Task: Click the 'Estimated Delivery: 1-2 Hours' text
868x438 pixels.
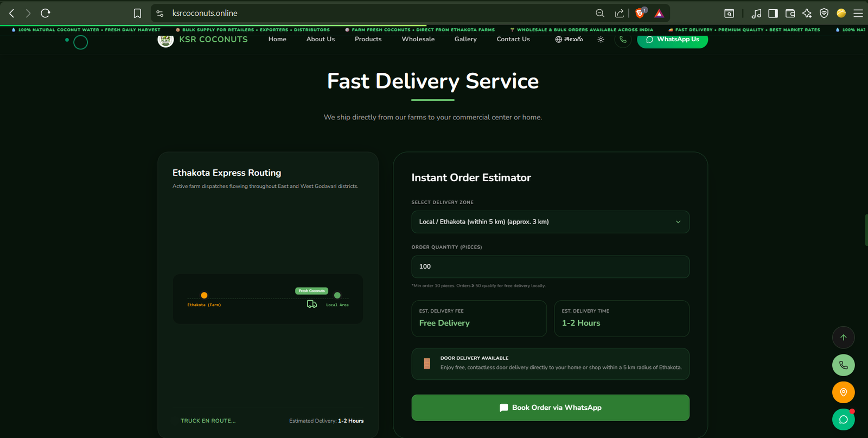Action: pyautogui.click(x=327, y=421)
